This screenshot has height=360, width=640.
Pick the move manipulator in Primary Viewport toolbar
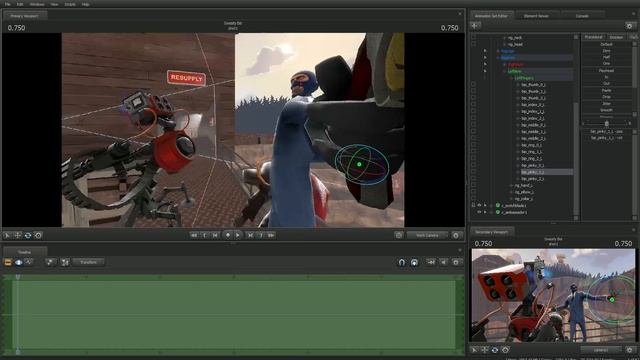pos(18,236)
